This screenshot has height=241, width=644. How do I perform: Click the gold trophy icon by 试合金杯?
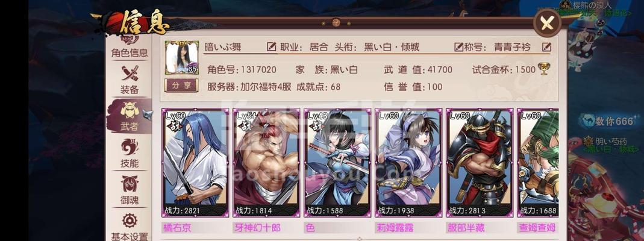[544, 69]
